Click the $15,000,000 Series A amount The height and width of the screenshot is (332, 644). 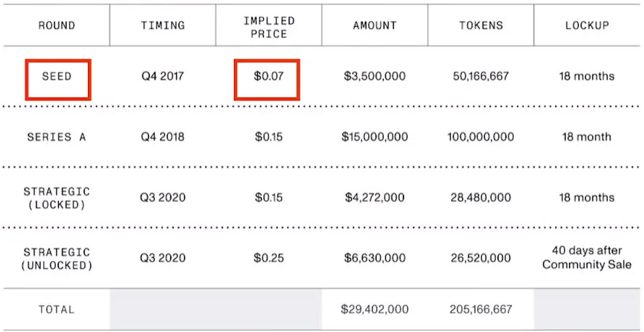click(374, 137)
